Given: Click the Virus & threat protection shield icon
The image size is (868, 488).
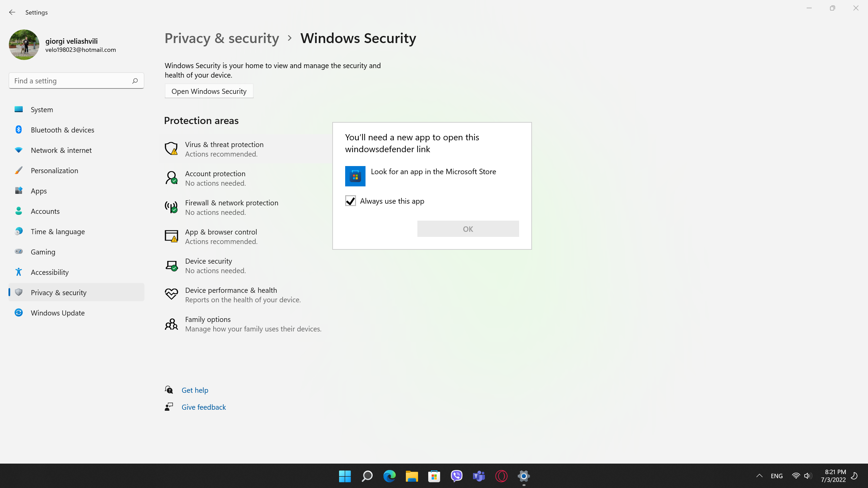Looking at the screenshot, I should pyautogui.click(x=171, y=148).
